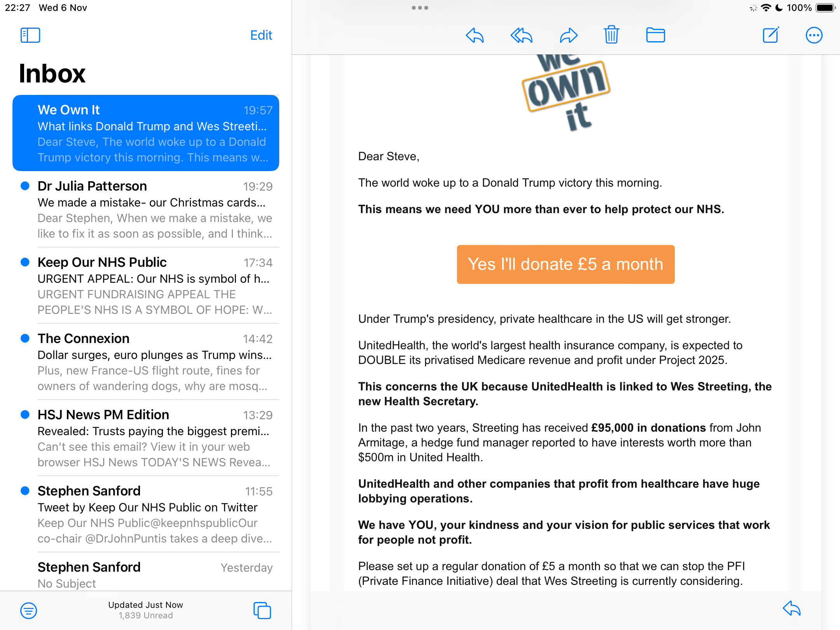Screen dimensions: 840x630
Task: Open the HSJ News PM Edition email
Action: point(146,438)
